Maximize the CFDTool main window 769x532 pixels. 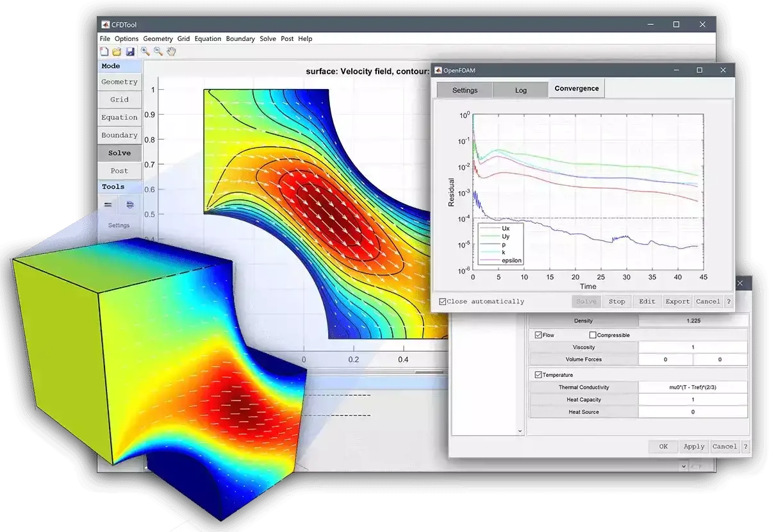pyautogui.click(x=676, y=24)
